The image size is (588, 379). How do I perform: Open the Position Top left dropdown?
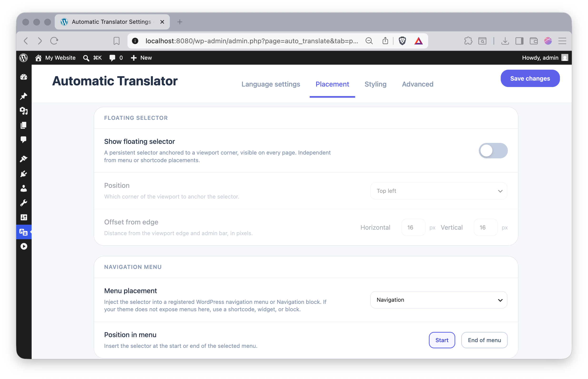pyautogui.click(x=439, y=191)
